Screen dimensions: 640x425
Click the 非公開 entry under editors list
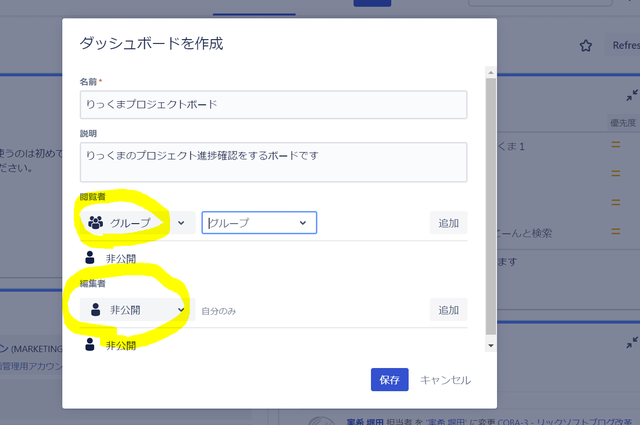tap(111, 345)
